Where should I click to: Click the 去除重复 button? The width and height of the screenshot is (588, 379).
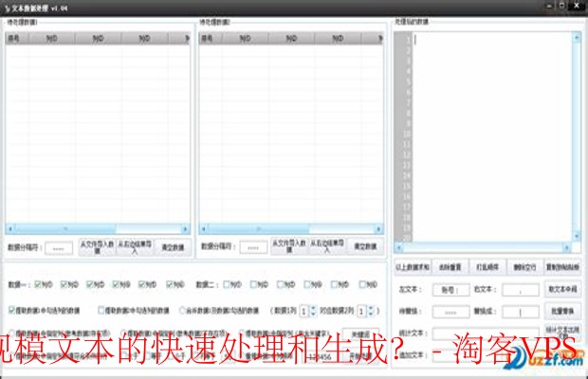click(x=450, y=267)
